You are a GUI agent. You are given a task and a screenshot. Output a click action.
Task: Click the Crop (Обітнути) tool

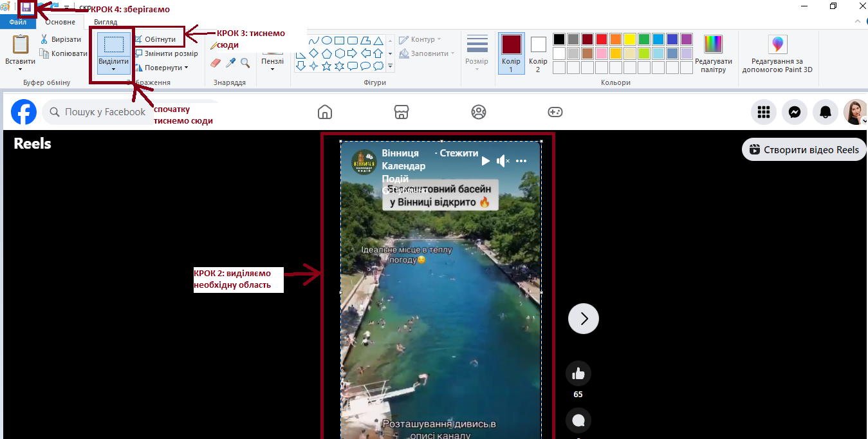tap(155, 39)
